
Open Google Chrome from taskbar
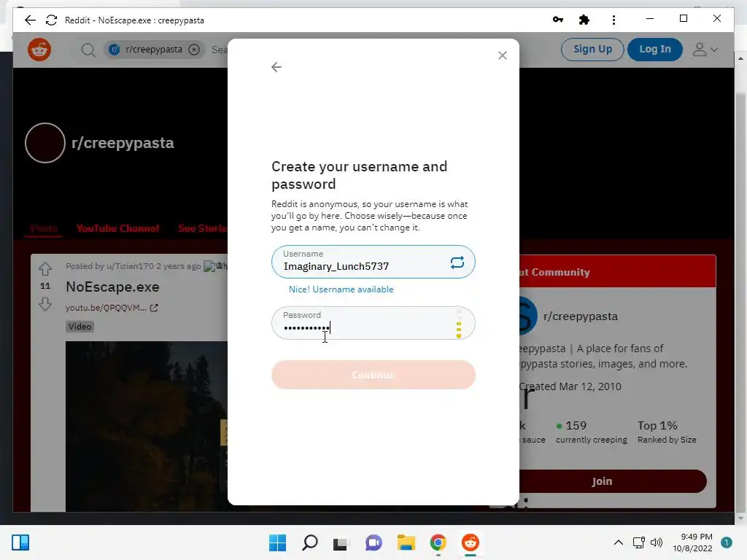(438, 542)
